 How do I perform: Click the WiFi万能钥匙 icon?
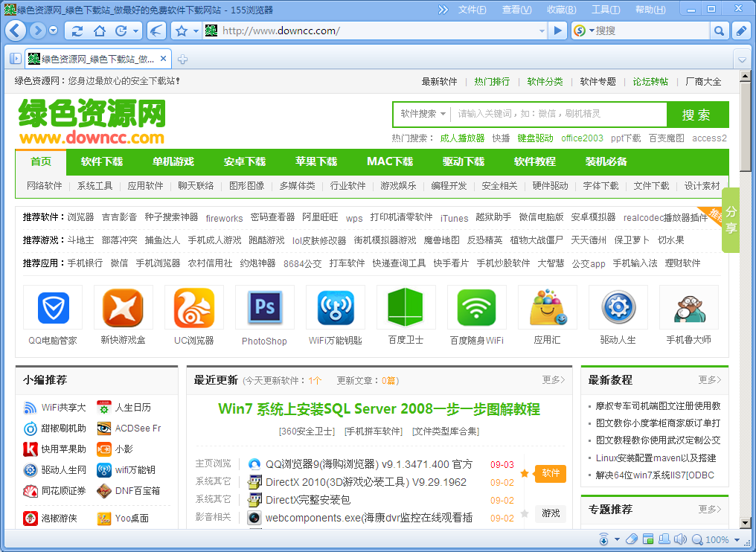pos(335,307)
